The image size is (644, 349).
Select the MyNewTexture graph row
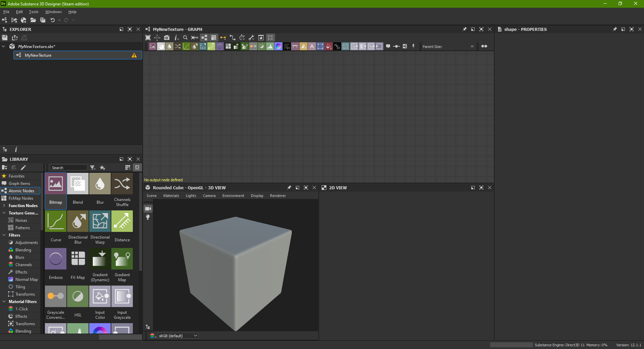(78, 55)
